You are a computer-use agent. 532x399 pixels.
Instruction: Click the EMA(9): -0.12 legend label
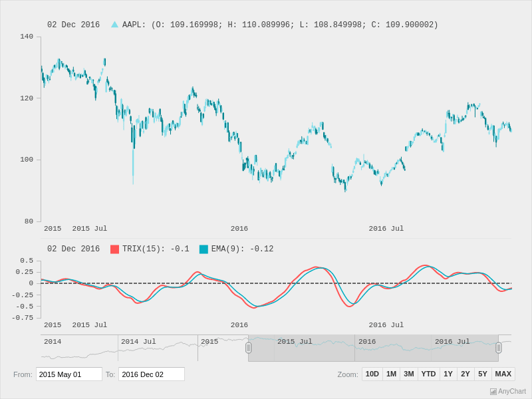click(242, 249)
